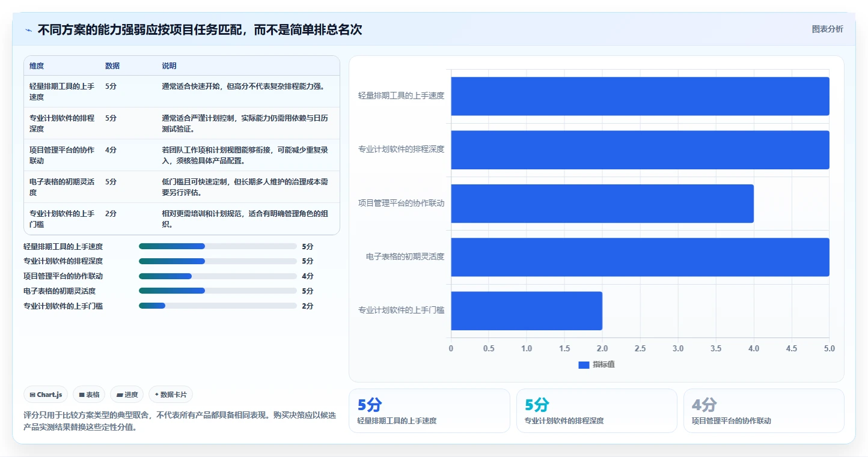Click the chart bar for 电子表格的初期灵活度

pos(640,257)
